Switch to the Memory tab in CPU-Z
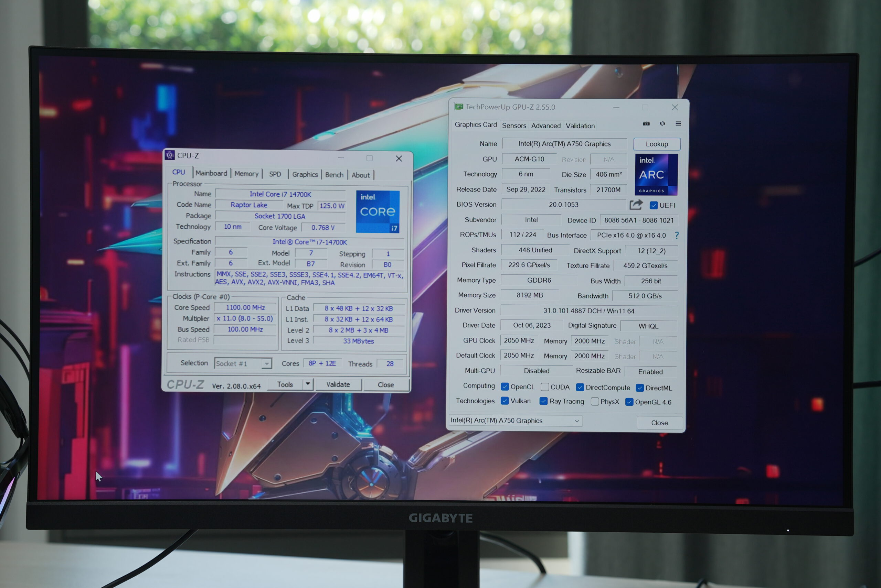Screen dimensions: 881x588 (x=246, y=174)
